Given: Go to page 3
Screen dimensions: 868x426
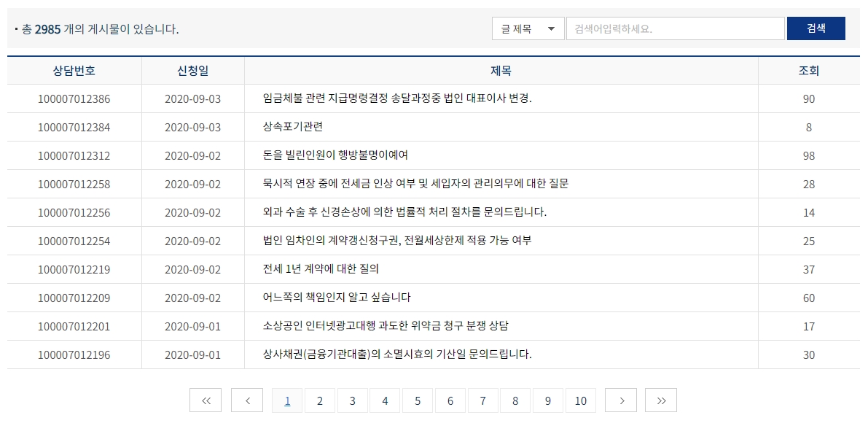Looking at the screenshot, I should point(352,400).
